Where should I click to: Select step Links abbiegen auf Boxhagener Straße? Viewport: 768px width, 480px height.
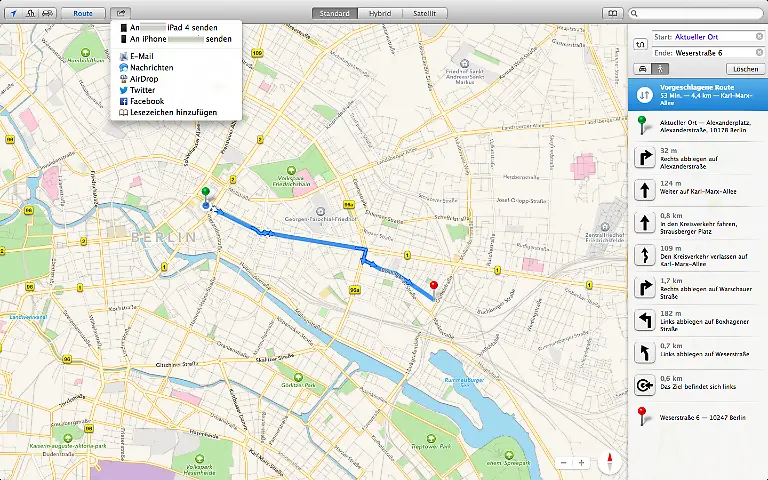coord(698,320)
